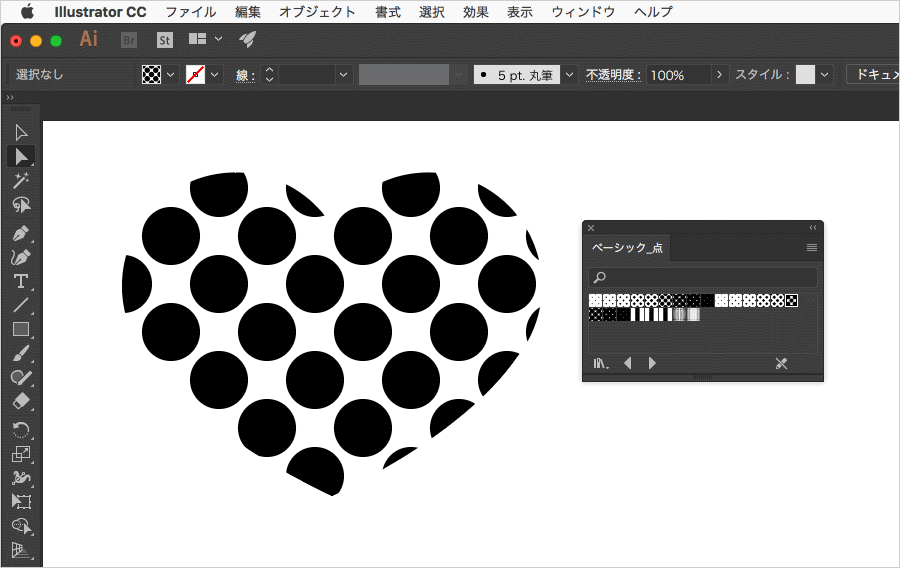The height and width of the screenshot is (568, 900).
Task: Open the swatch libraries menu icon
Action: click(x=601, y=363)
